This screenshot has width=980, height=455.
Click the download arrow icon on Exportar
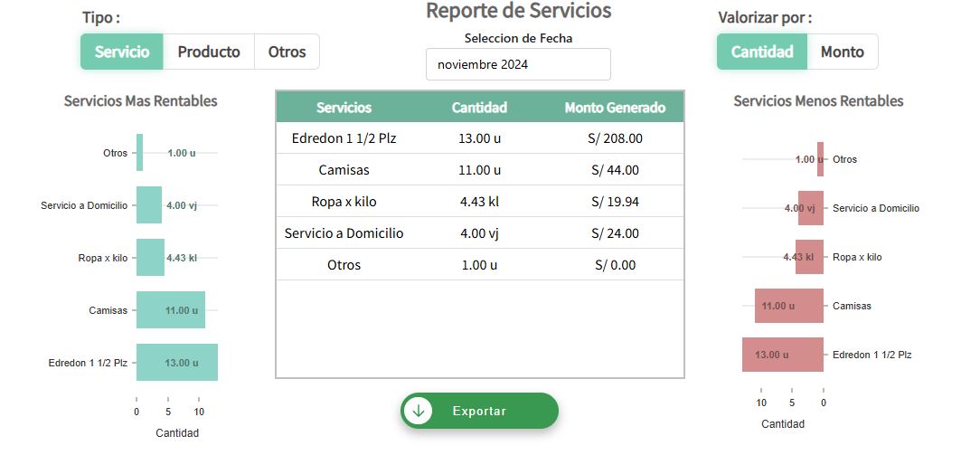point(418,411)
